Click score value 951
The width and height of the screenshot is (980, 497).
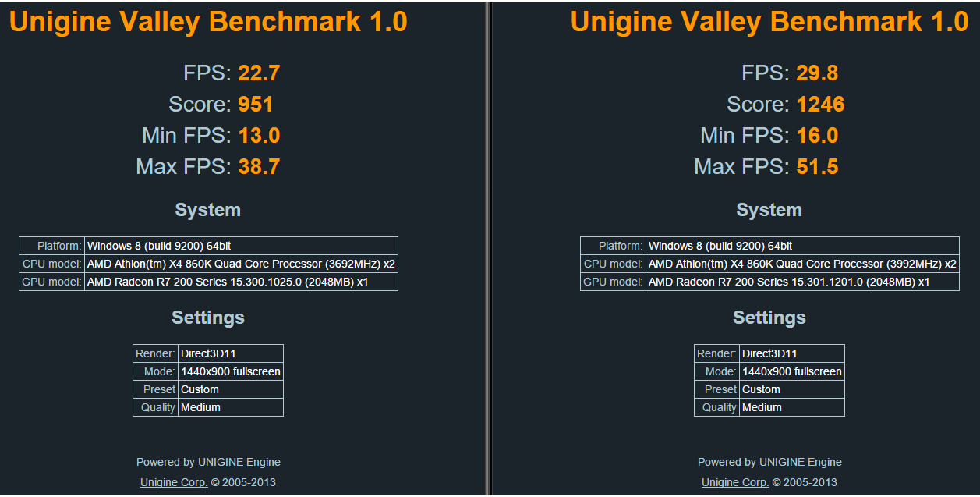click(256, 105)
